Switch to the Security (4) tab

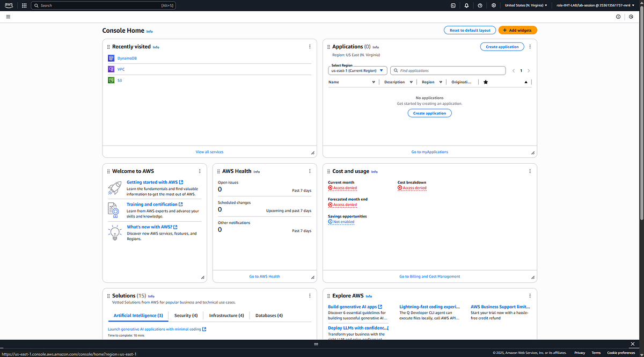click(186, 316)
